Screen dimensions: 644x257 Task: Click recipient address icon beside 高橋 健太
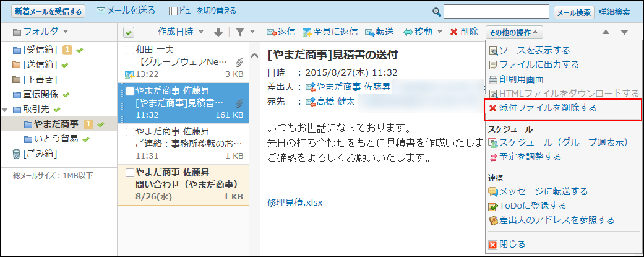[x=311, y=102]
